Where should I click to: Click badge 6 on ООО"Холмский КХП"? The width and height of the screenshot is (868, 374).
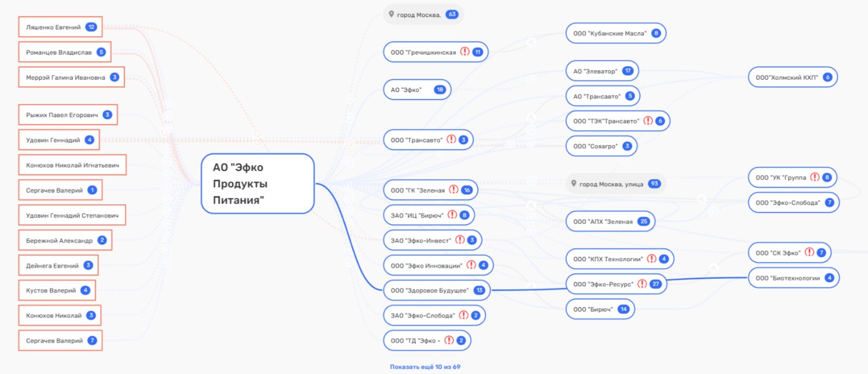click(x=828, y=77)
